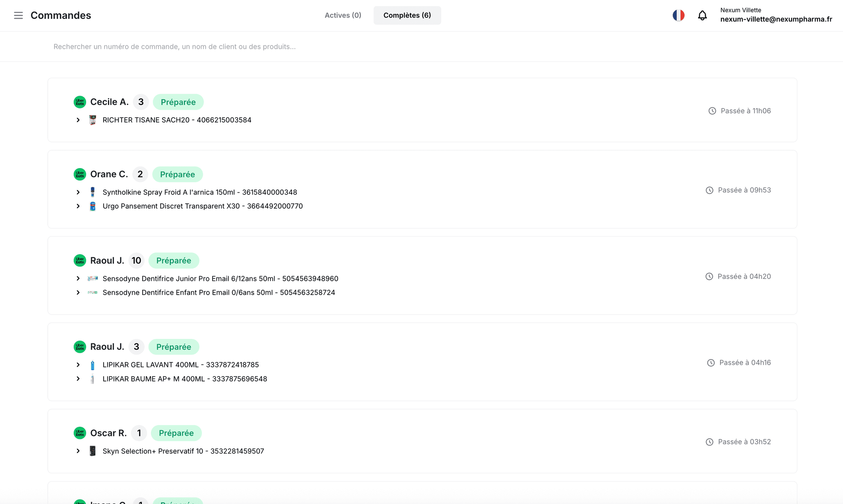The height and width of the screenshot is (504, 843).
Task: Click Uber Eats logo beside Cecile A.
Action: [x=79, y=102]
